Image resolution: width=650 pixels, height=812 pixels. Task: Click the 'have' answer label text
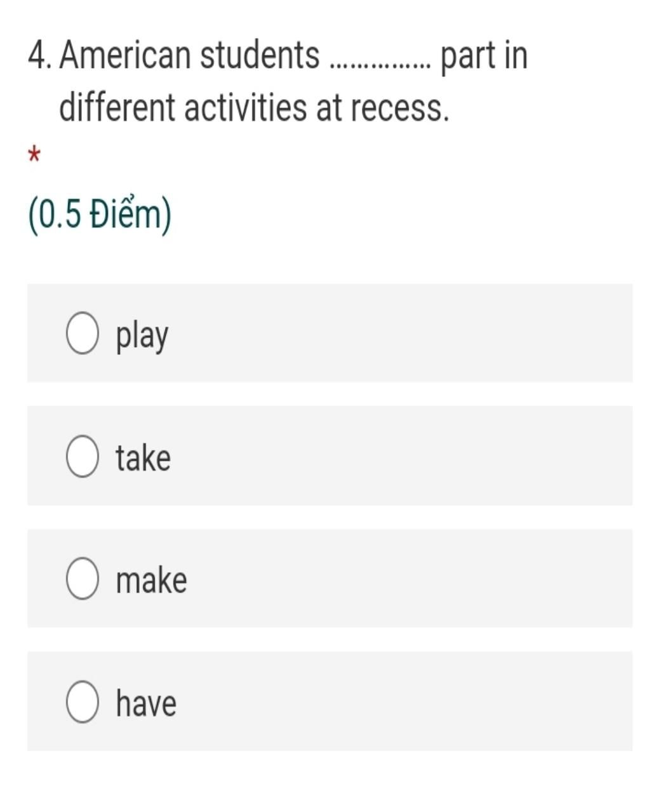(x=146, y=703)
